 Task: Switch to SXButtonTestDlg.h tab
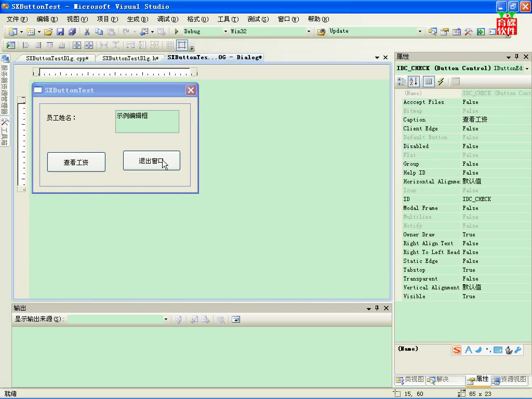pyautogui.click(x=130, y=58)
